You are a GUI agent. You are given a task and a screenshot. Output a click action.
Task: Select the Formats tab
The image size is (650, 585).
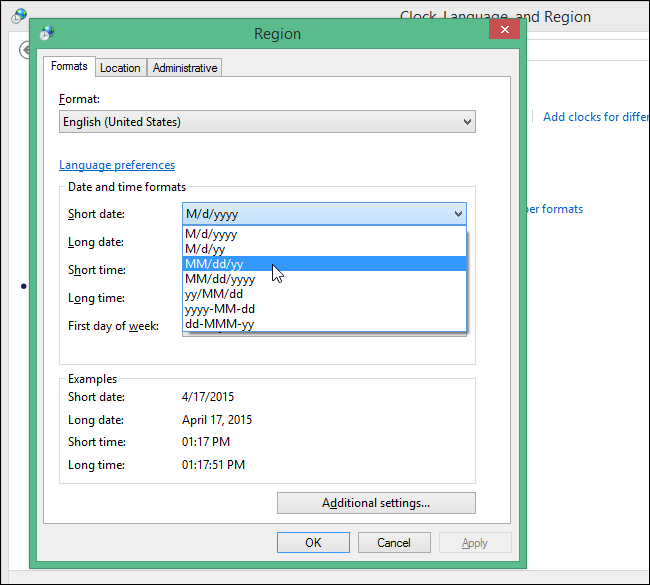[70, 67]
